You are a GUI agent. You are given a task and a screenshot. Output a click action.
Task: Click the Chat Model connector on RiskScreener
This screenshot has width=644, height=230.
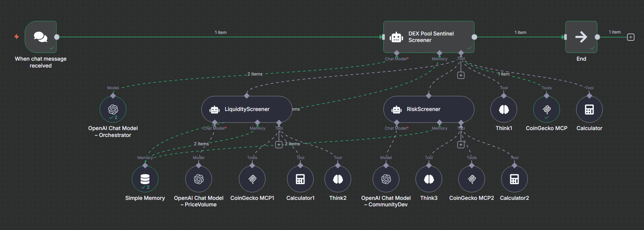[397, 122]
